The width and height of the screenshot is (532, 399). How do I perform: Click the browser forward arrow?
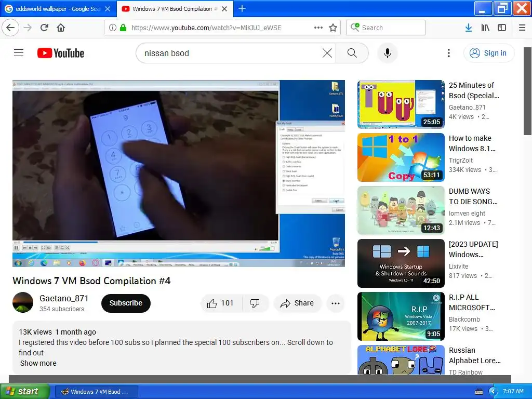[28, 28]
